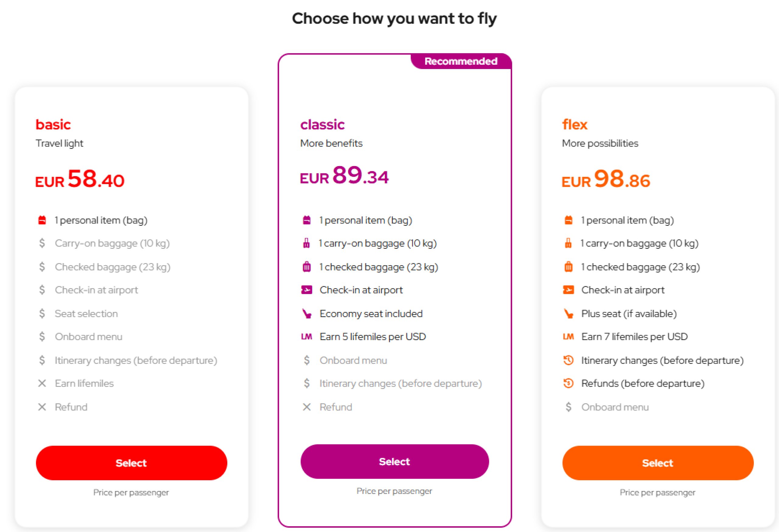Select the flex fare

[x=658, y=463]
